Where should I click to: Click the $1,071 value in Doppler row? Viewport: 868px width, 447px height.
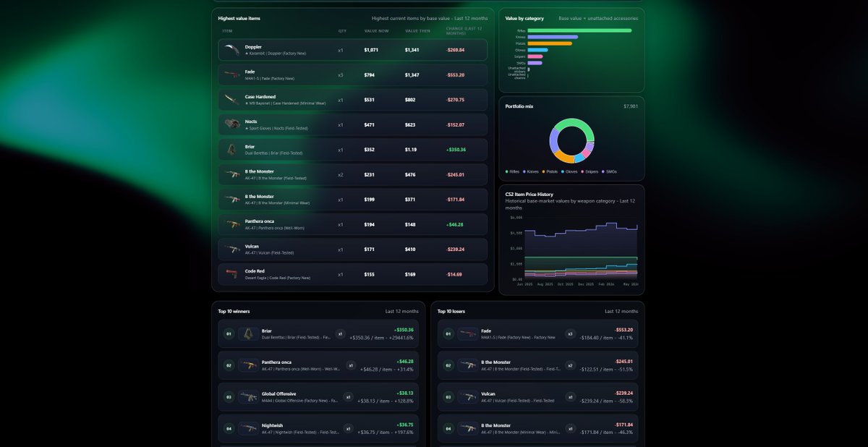coord(371,50)
